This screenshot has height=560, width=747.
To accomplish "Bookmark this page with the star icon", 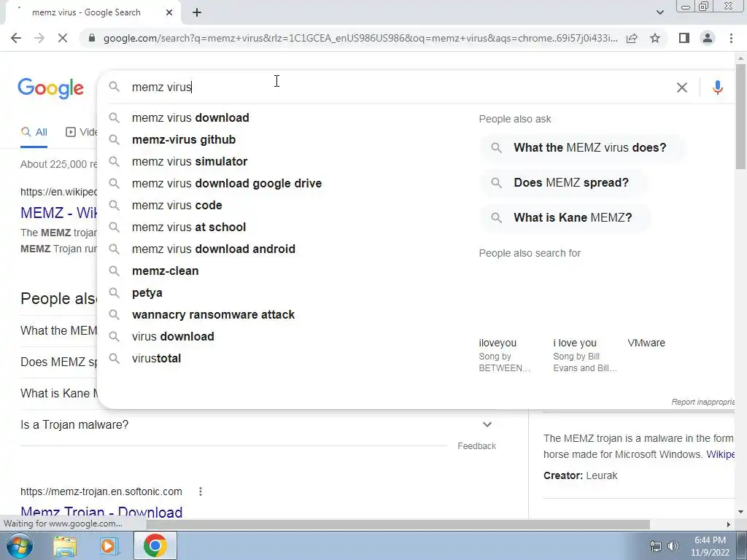I will (x=655, y=38).
